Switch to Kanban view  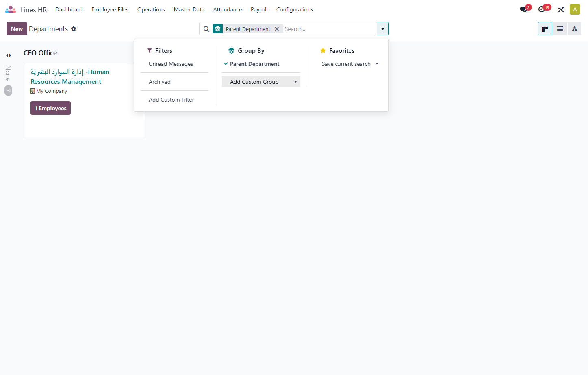pyautogui.click(x=545, y=29)
